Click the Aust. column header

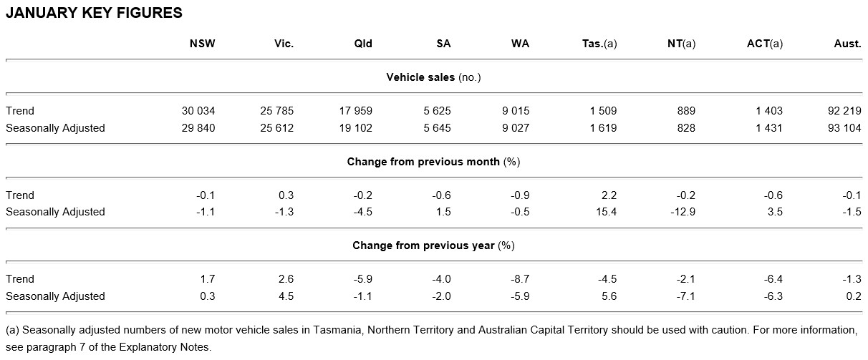tap(847, 44)
